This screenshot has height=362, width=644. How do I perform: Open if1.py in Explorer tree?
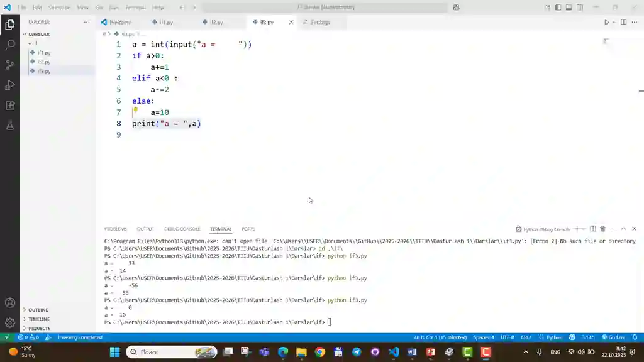[x=43, y=53]
